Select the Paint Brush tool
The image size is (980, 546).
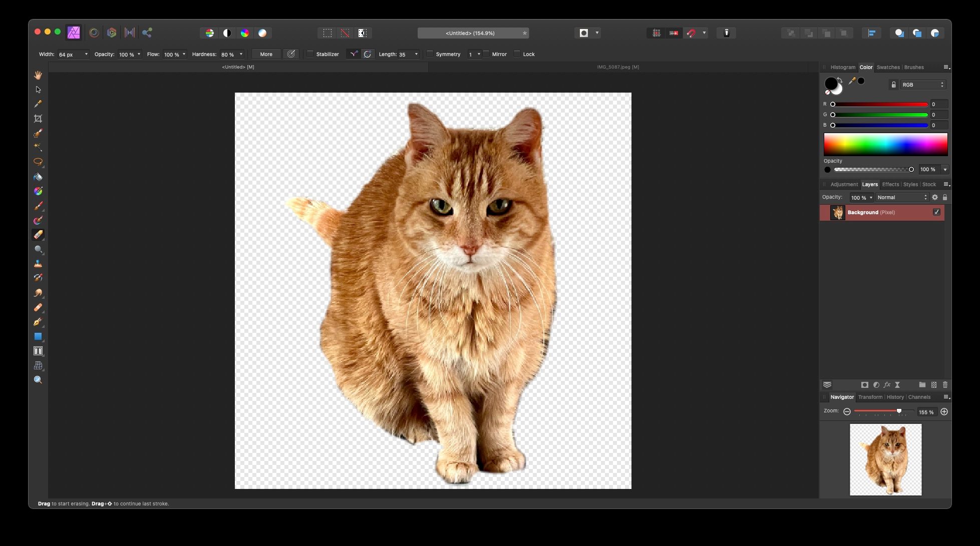[x=38, y=206]
